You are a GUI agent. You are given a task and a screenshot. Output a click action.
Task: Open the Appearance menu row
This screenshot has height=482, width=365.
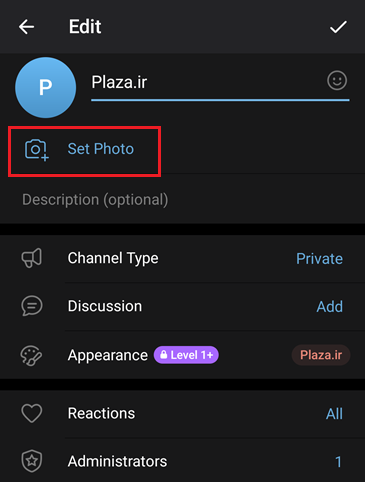tap(182, 355)
